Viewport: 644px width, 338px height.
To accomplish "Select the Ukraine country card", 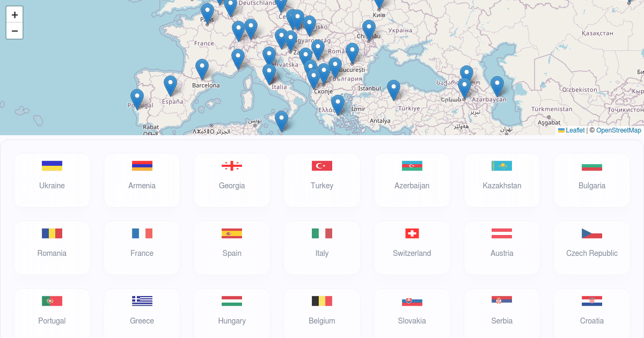I will click(x=52, y=180).
